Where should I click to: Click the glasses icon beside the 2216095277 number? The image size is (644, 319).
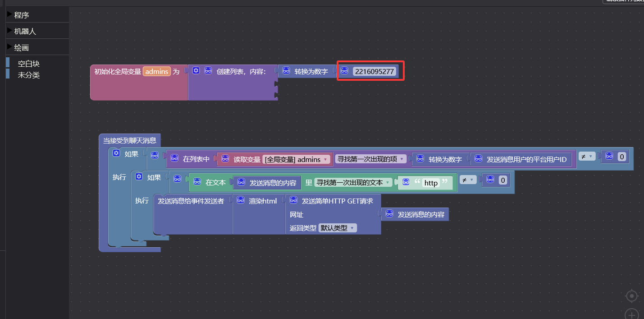point(345,71)
